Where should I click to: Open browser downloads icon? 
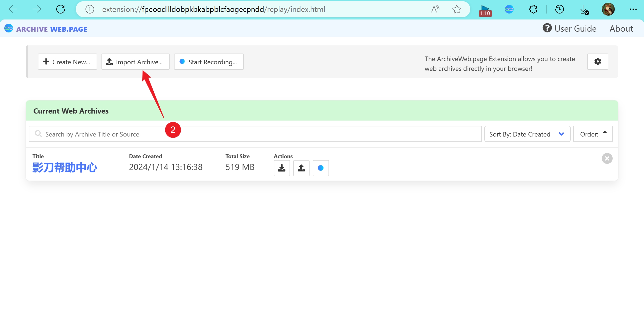pos(584,10)
